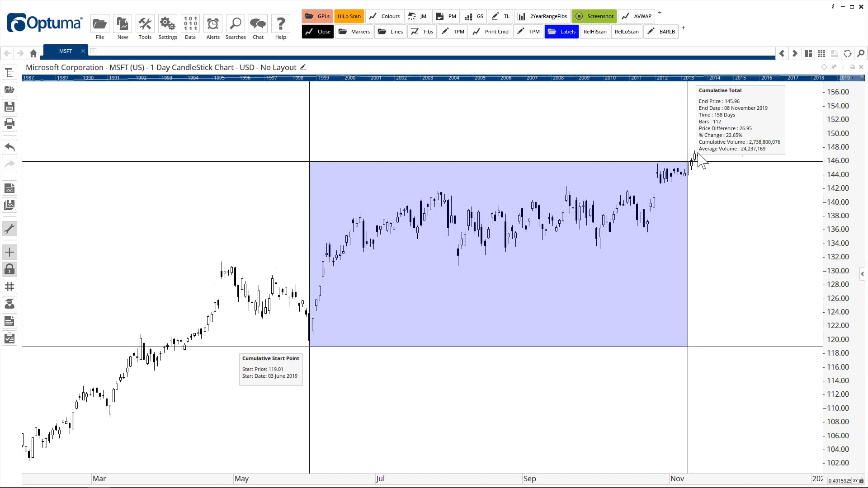
Task: Open the File menu folder icon
Action: tap(99, 24)
